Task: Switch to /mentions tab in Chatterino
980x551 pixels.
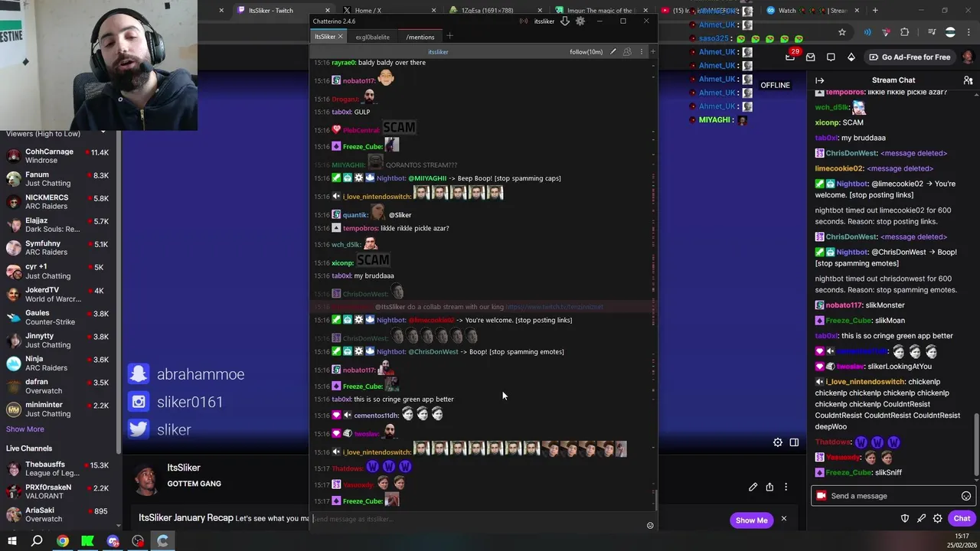Action: pos(420,37)
